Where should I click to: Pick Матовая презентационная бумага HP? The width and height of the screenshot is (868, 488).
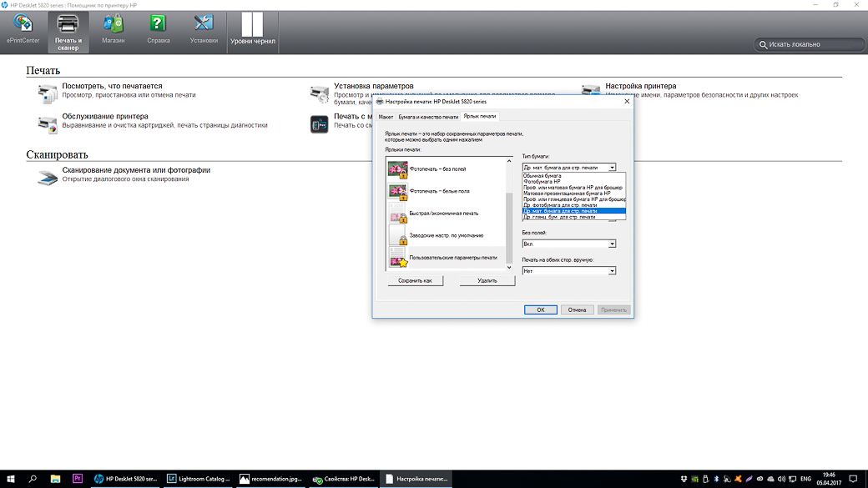click(574, 193)
